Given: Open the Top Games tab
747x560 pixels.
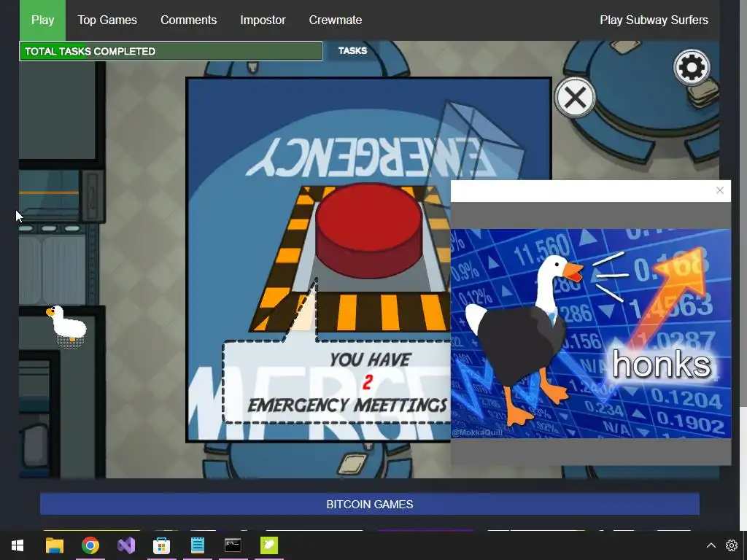Looking at the screenshot, I should (107, 20).
